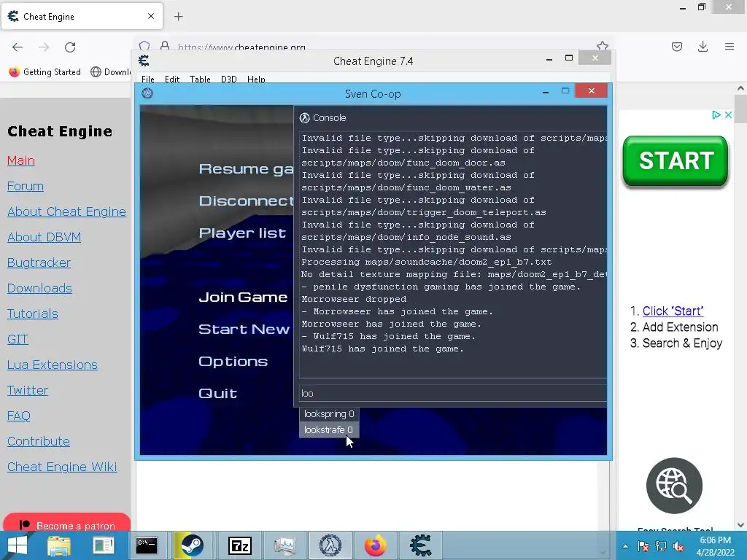The image size is (747, 560).
Task: Open Twitter link
Action: coord(28,391)
